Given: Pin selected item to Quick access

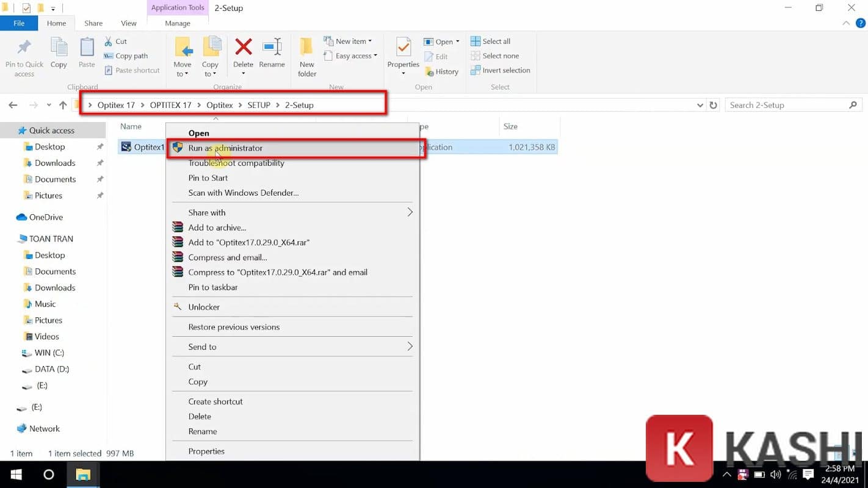Looking at the screenshot, I should pos(24,57).
